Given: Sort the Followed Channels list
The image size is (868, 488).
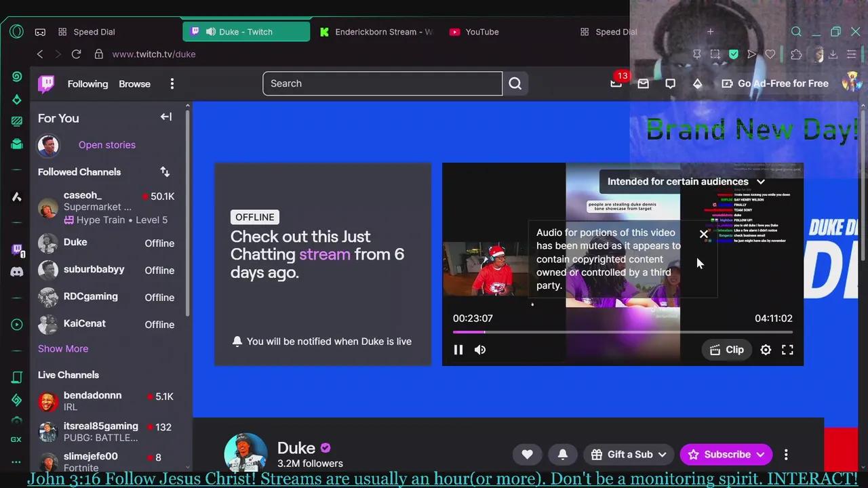Looking at the screenshot, I should pyautogui.click(x=165, y=171).
